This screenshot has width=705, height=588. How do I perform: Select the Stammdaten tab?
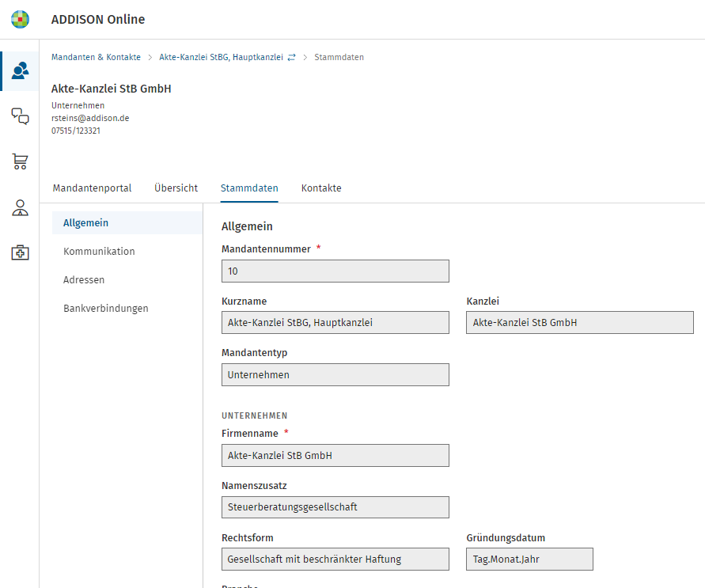[x=249, y=188]
